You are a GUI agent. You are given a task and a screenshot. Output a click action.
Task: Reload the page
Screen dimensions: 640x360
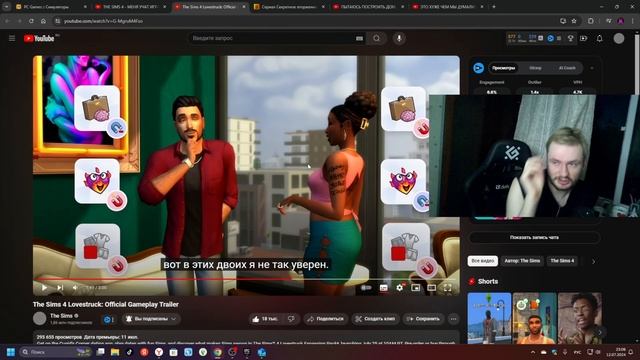coord(31,21)
